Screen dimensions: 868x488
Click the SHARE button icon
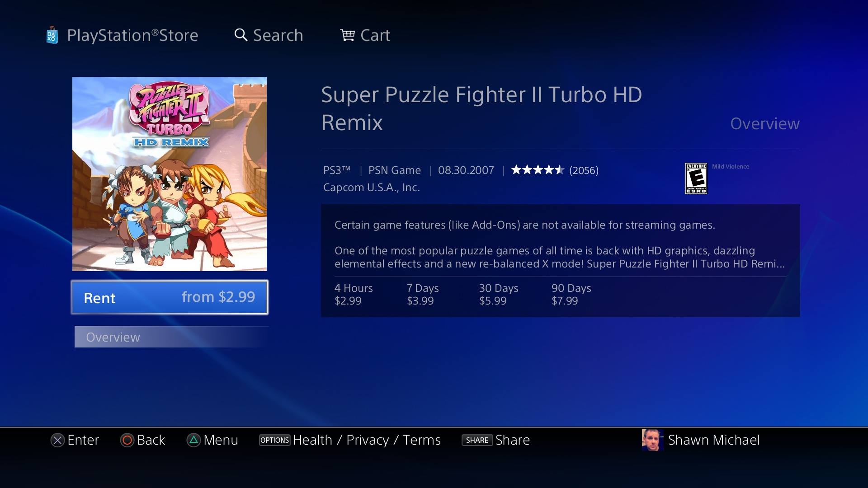477,440
